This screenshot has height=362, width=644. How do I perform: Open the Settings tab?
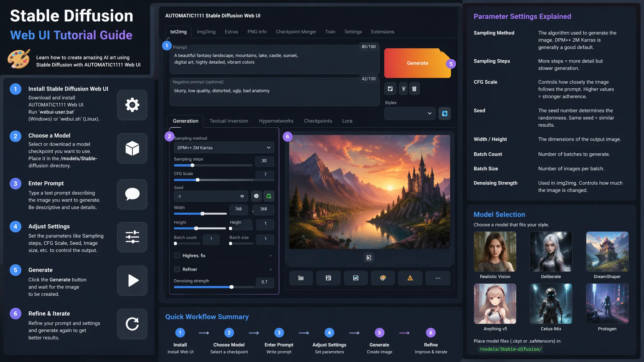(x=353, y=32)
